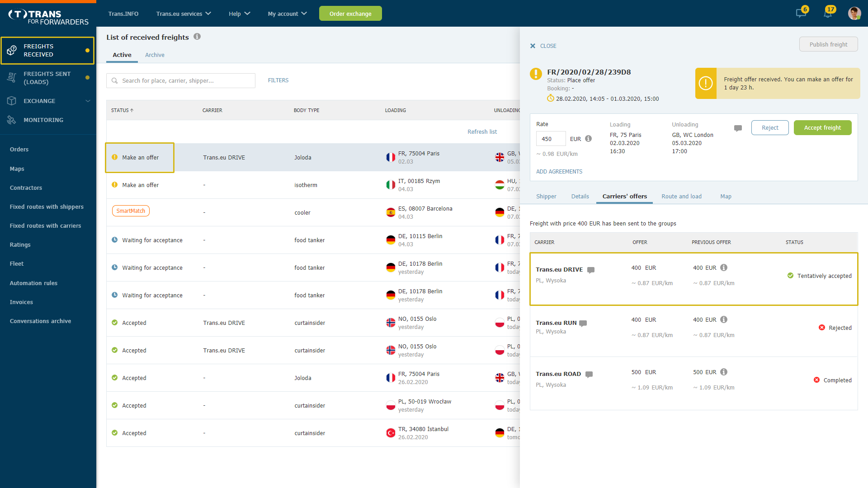This screenshot has height=488, width=868.
Task: Switch to the Archive tab
Action: click(155, 55)
